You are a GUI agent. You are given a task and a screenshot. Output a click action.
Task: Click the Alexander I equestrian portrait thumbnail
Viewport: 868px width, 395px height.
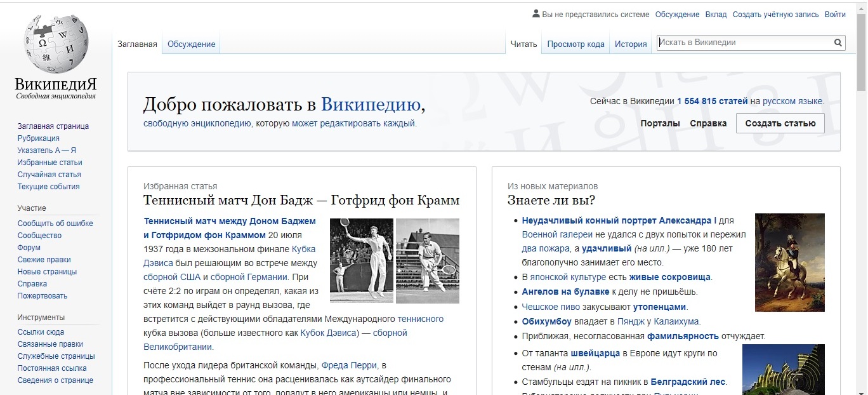click(x=789, y=262)
